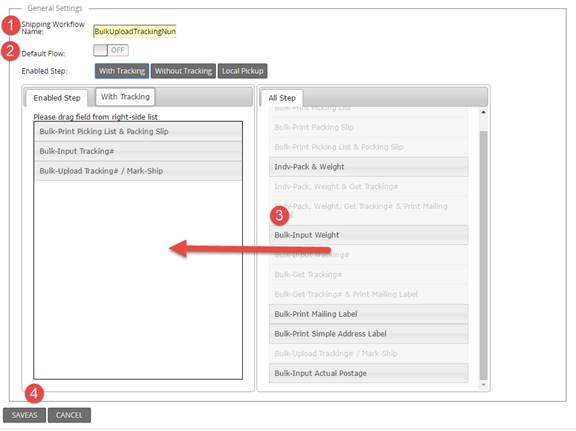Click the SAVEAS button
The height and width of the screenshot is (431, 576).
click(24, 415)
